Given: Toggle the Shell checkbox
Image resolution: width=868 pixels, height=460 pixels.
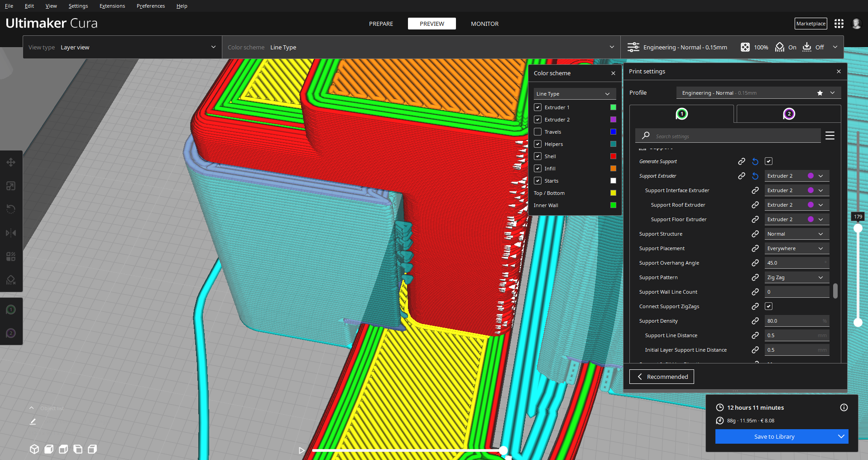Looking at the screenshot, I should tap(538, 156).
